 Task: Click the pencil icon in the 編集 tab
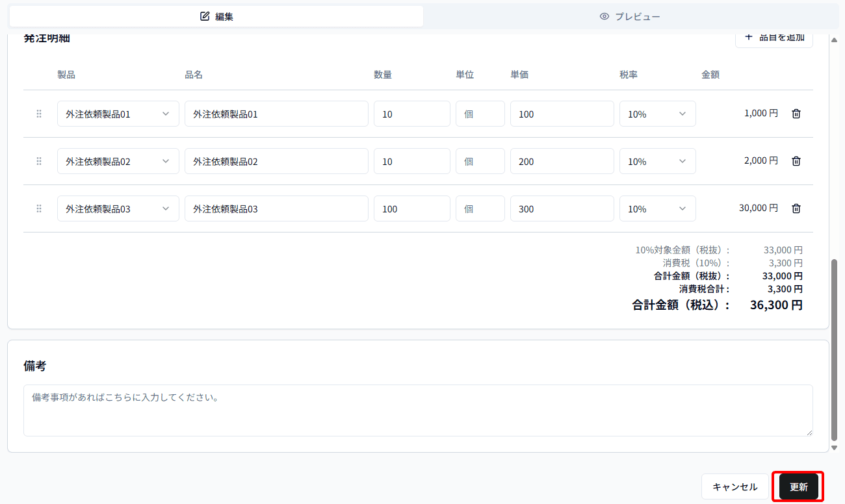204,16
